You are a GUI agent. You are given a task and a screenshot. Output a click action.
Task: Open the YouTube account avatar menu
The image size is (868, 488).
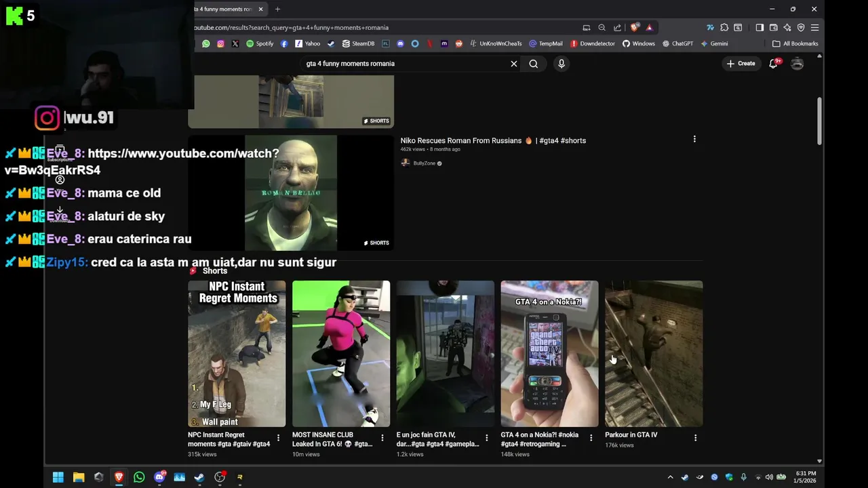click(797, 64)
